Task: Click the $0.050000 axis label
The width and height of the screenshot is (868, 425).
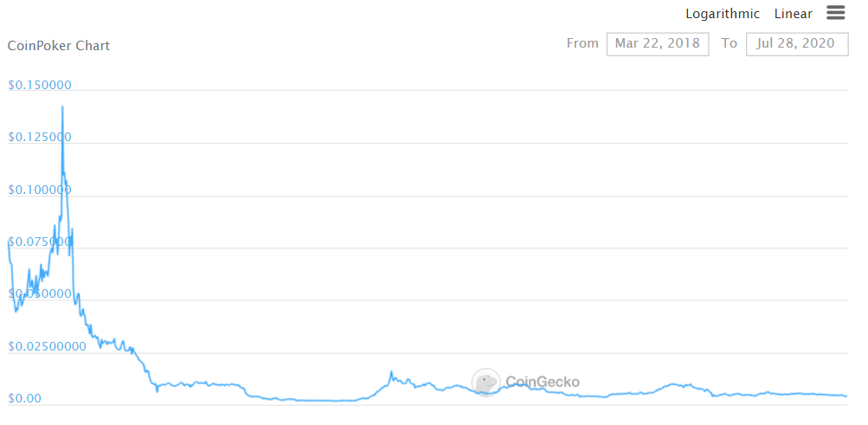Action: [40, 293]
